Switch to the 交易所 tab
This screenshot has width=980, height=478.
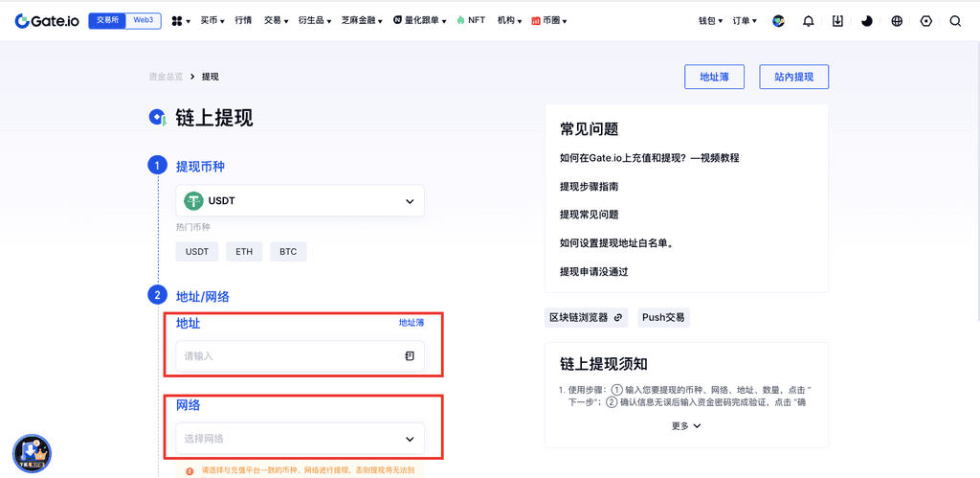tap(109, 20)
